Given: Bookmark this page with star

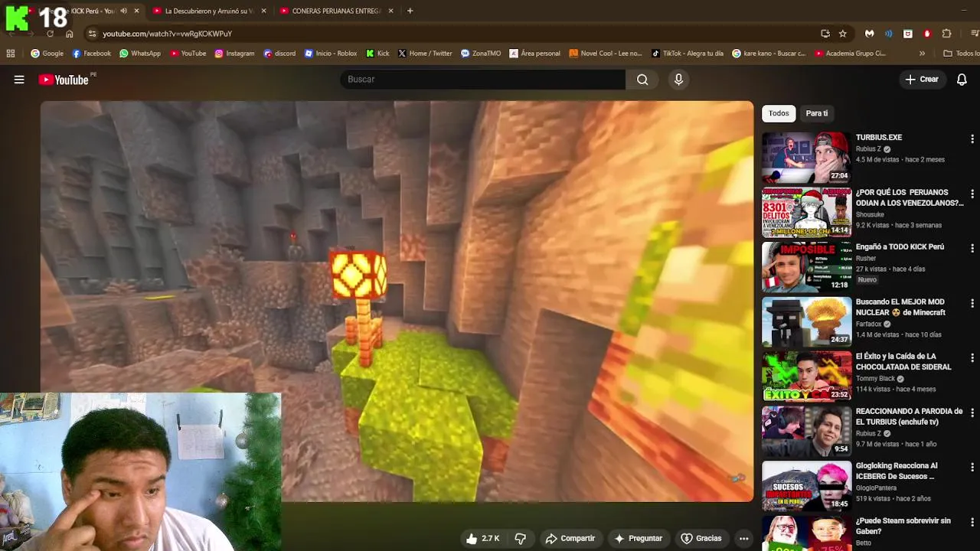Looking at the screenshot, I should pyautogui.click(x=842, y=34).
